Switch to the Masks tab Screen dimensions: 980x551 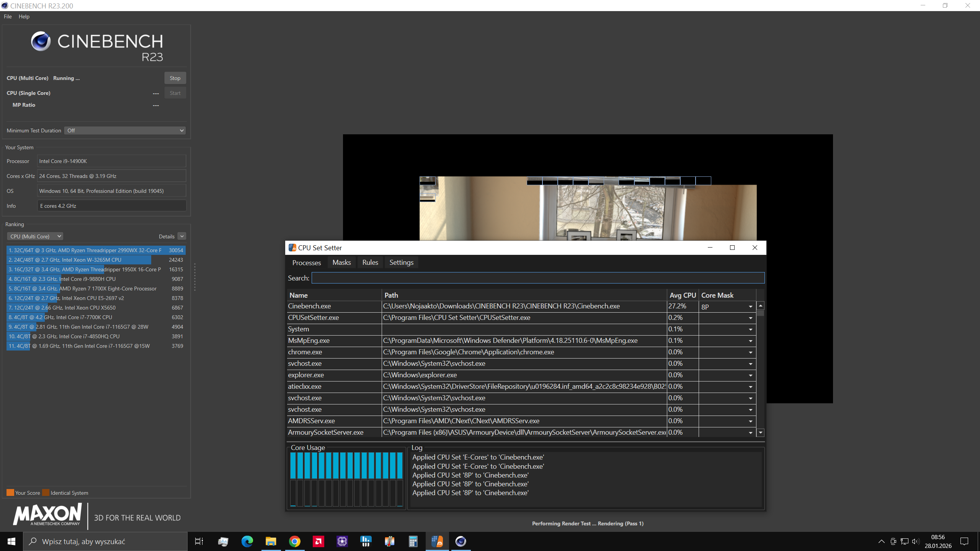point(341,262)
